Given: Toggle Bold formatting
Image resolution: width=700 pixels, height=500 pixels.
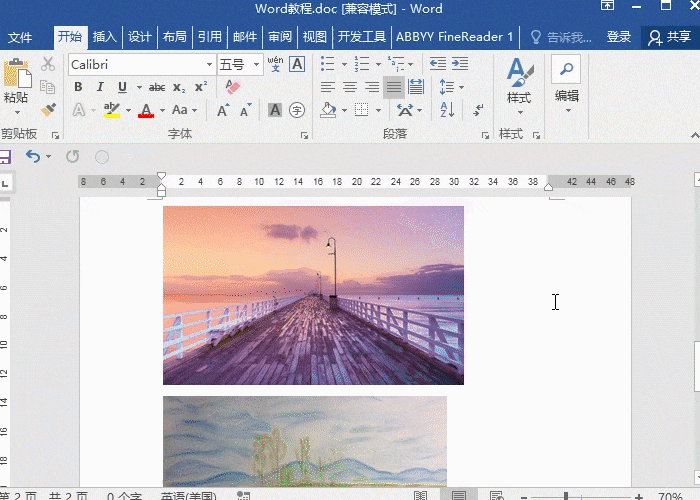Looking at the screenshot, I should pyautogui.click(x=79, y=87).
